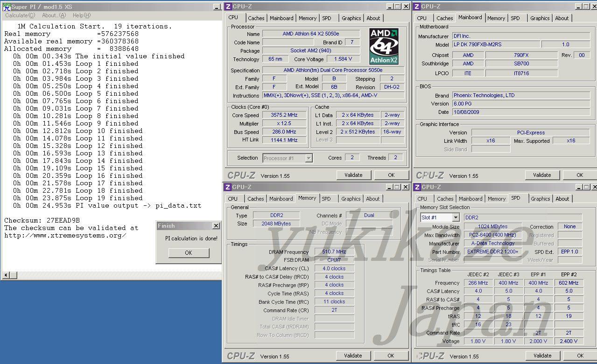This screenshot has height=364, width=597.
Task: Click the Bus Speed 286.0 MHz field
Action: (x=284, y=132)
